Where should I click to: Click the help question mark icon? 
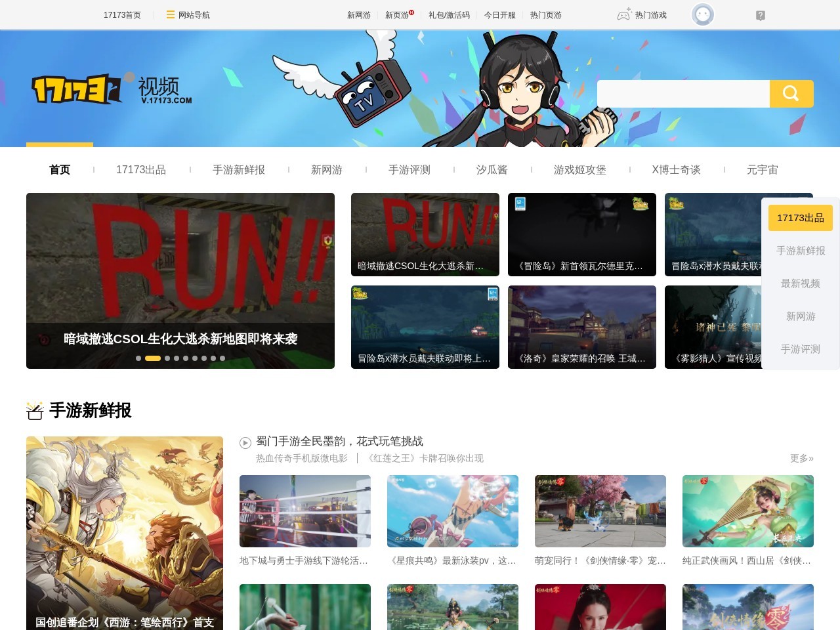(x=760, y=15)
